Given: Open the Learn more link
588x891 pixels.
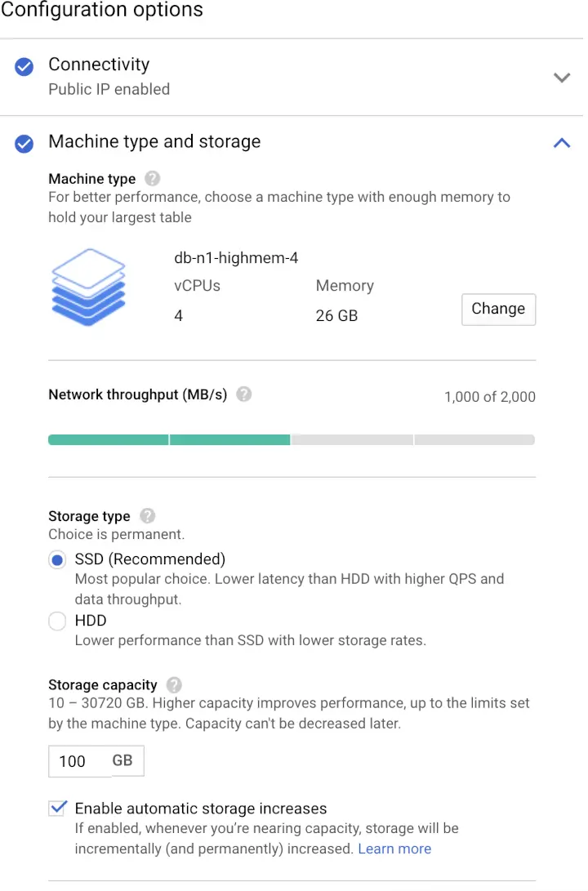Looking at the screenshot, I should click(x=394, y=849).
